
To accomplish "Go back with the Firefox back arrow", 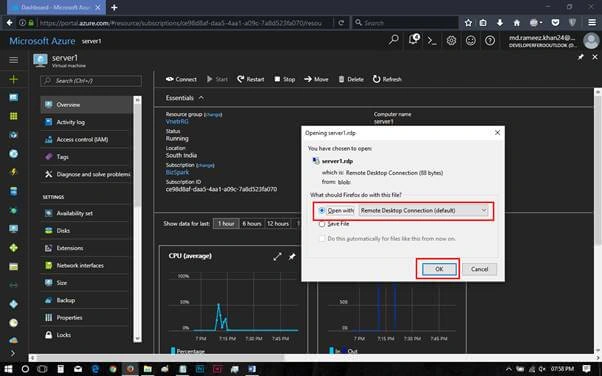I will (x=10, y=23).
